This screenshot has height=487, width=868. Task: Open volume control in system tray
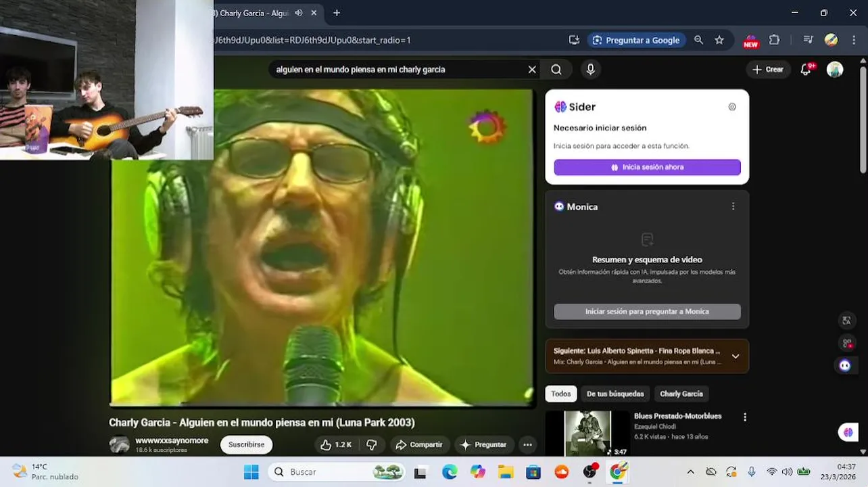tap(787, 472)
